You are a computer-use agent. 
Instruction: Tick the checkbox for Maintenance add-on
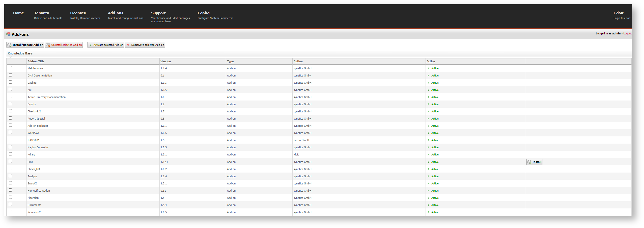[10, 68]
